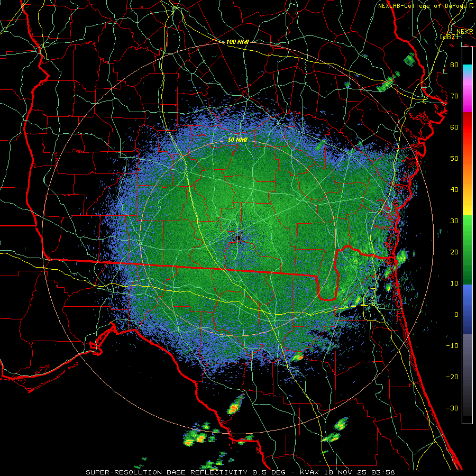
Task: Click the 100 NMI range ring label
Action: 237,42
